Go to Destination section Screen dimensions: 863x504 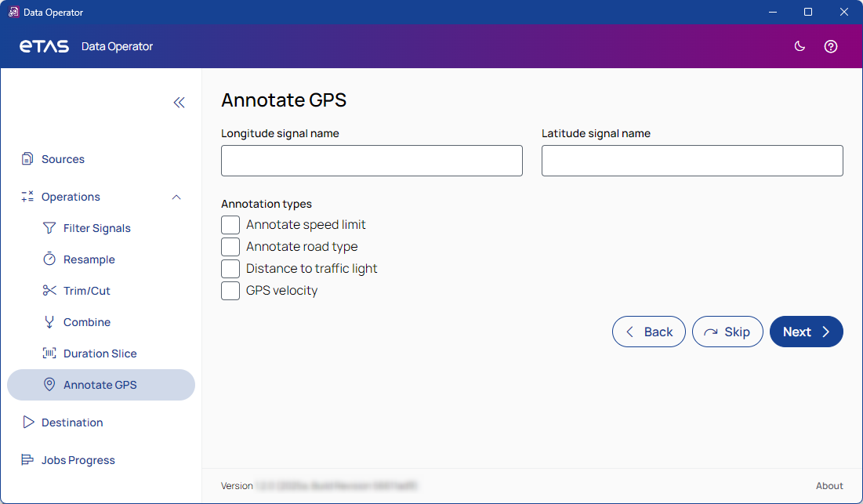(x=72, y=422)
